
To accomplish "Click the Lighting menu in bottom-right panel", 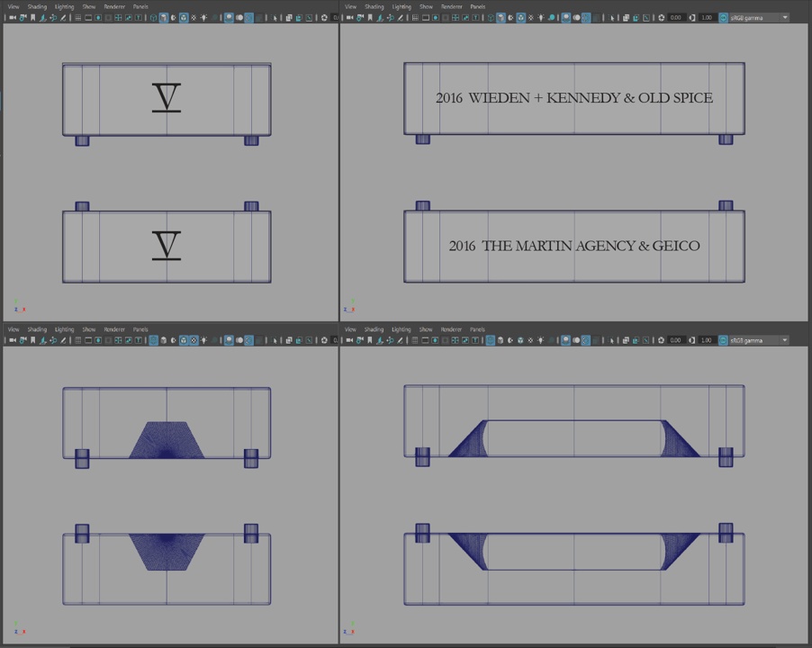I will pyautogui.click(x=401, y=329).
